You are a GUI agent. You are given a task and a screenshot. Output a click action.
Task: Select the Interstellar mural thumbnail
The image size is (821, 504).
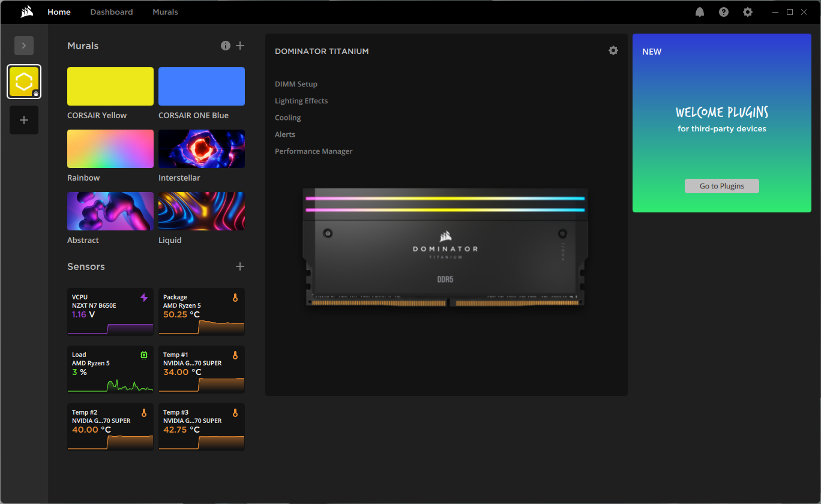coord(202,149)
